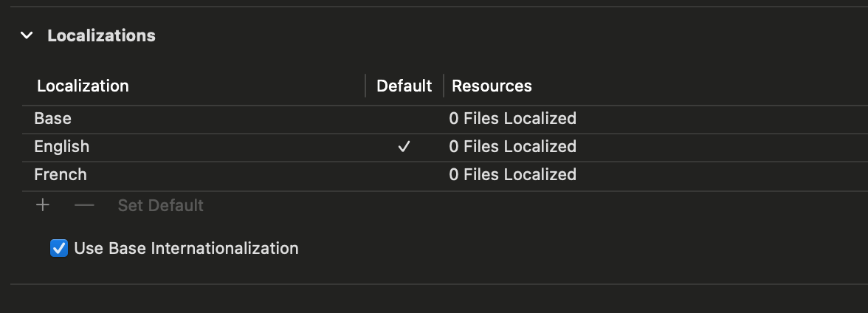
Task: Click the minus icon to remove localization
Action: (x=84, y=205)
